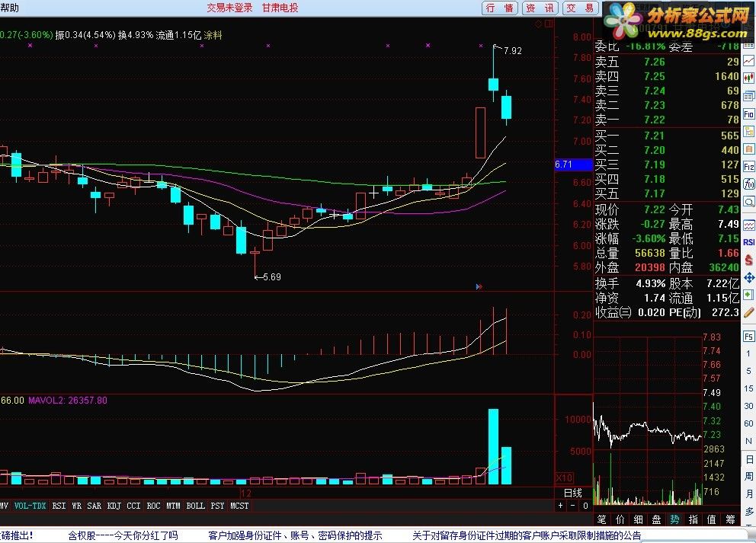Open the 筹 chip distribution tab
Image resolution: width=756 pixels, height=543 pixels.
(x=730, y=519)
